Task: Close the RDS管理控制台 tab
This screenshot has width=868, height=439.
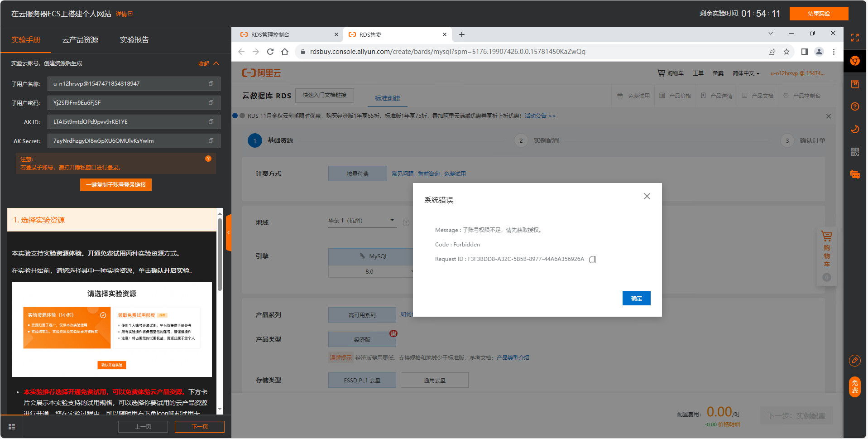Action: pyautogui.click(x=336, y=34)
